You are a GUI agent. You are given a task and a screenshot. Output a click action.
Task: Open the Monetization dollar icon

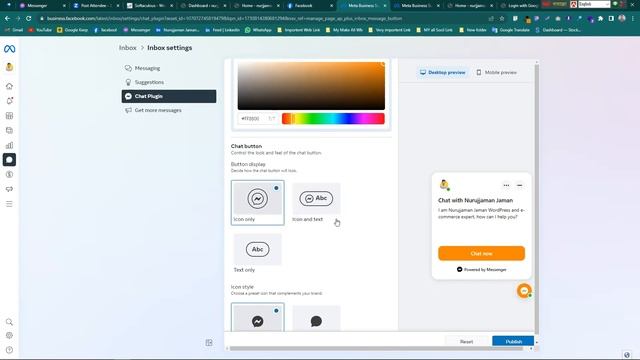tap(9, 174)
